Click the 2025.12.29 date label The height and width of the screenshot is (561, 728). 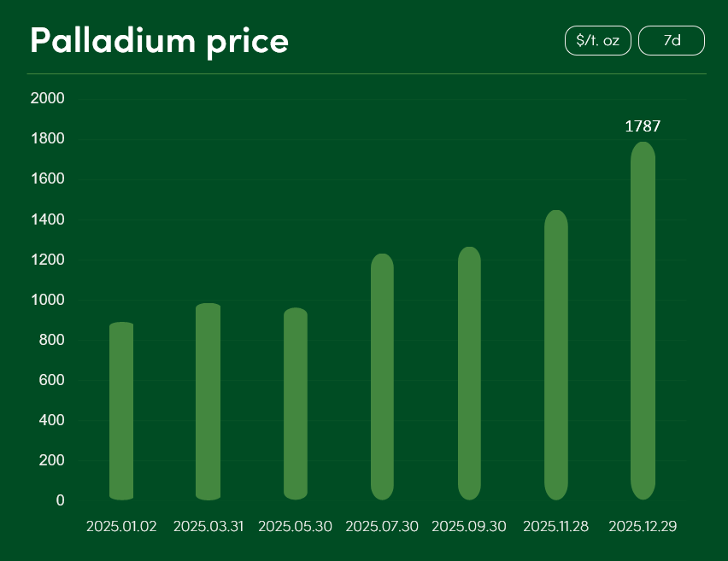tap(643, 527)
